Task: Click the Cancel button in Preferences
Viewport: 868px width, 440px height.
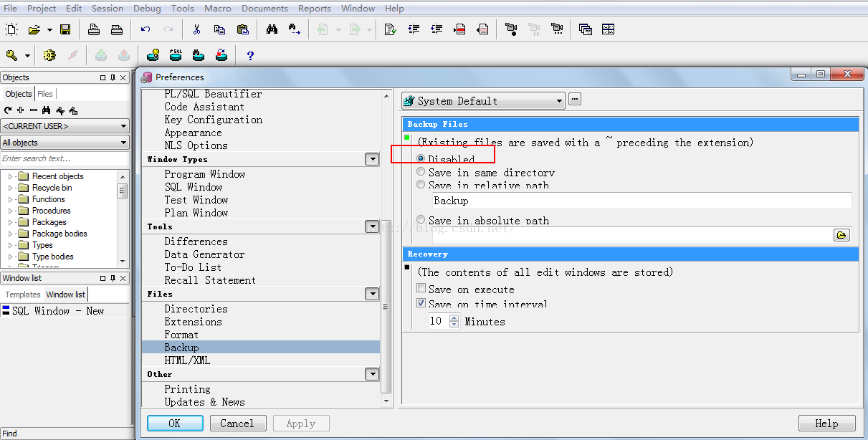Action: [x=237, y=423]
